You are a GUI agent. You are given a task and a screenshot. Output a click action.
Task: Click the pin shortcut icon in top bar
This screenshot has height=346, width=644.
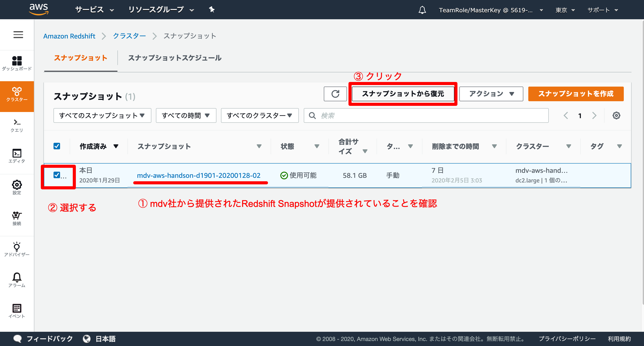(212, 9)
